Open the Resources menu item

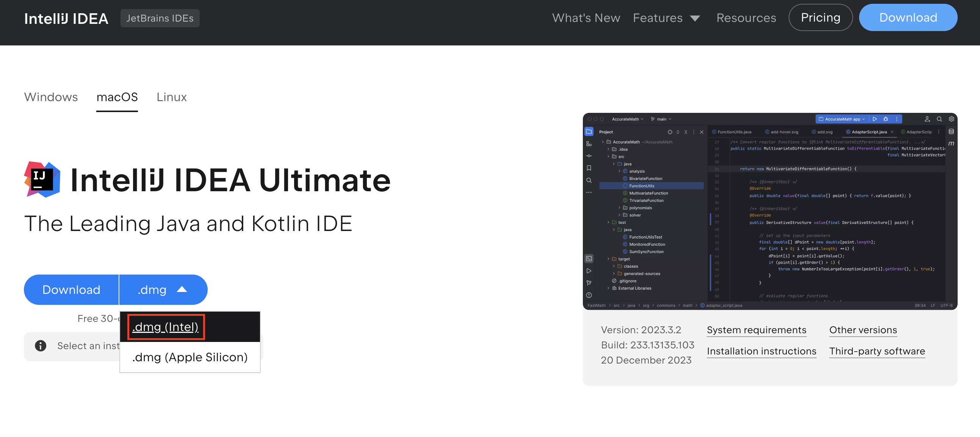click(746, 18)
